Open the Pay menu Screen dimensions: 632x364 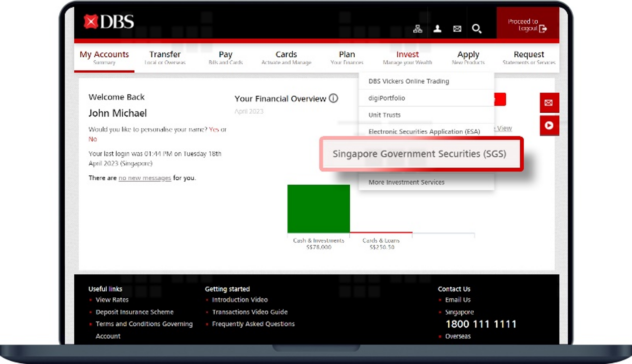coord(226,58)
